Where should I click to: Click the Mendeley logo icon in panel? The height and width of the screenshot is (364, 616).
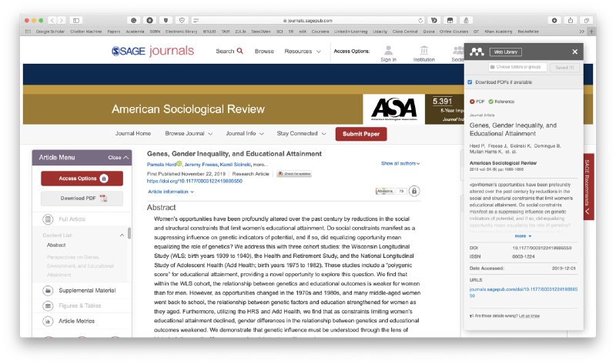pyautogui.click(x=477, y=52)
